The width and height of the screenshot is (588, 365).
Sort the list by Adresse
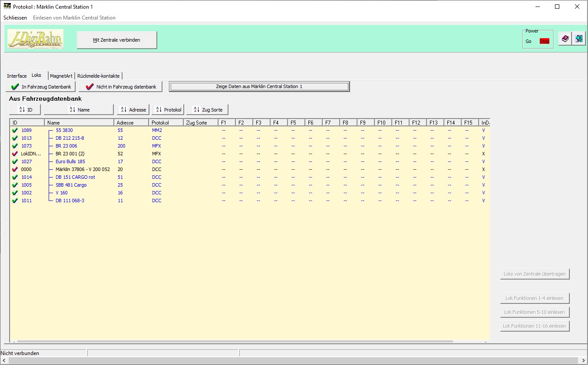(133, 109)
